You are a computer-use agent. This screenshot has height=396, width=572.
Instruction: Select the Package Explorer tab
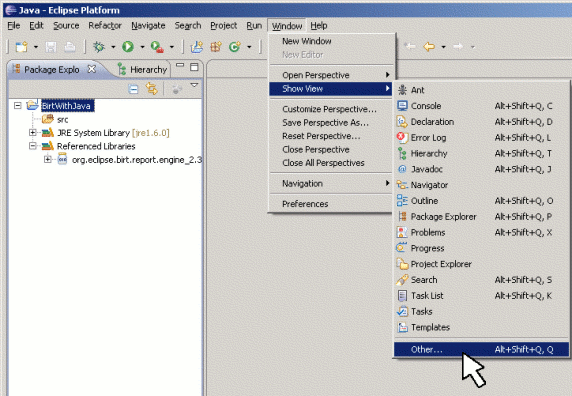click(x=51, y=69)
